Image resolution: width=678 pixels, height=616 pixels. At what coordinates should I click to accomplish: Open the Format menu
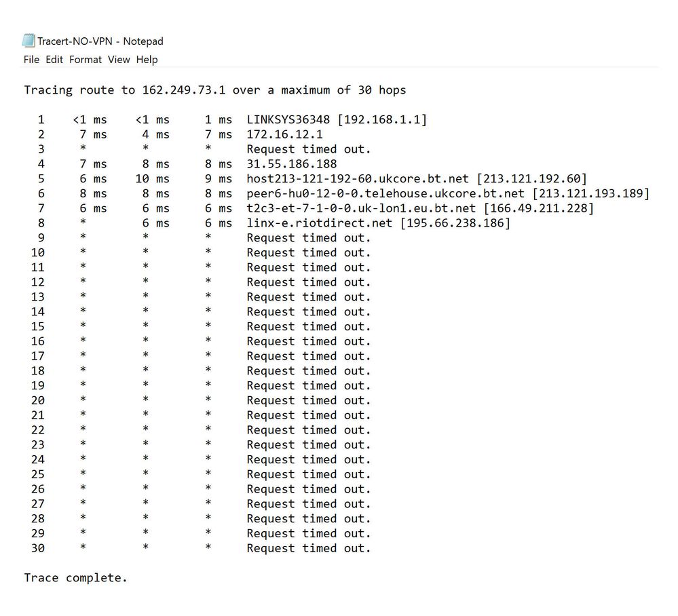(86, 60)
